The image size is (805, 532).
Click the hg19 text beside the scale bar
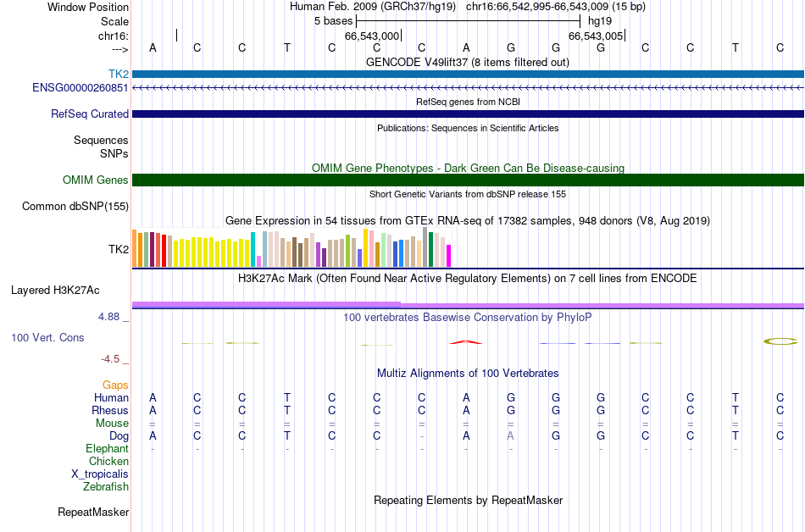click(x=600, y=21)
